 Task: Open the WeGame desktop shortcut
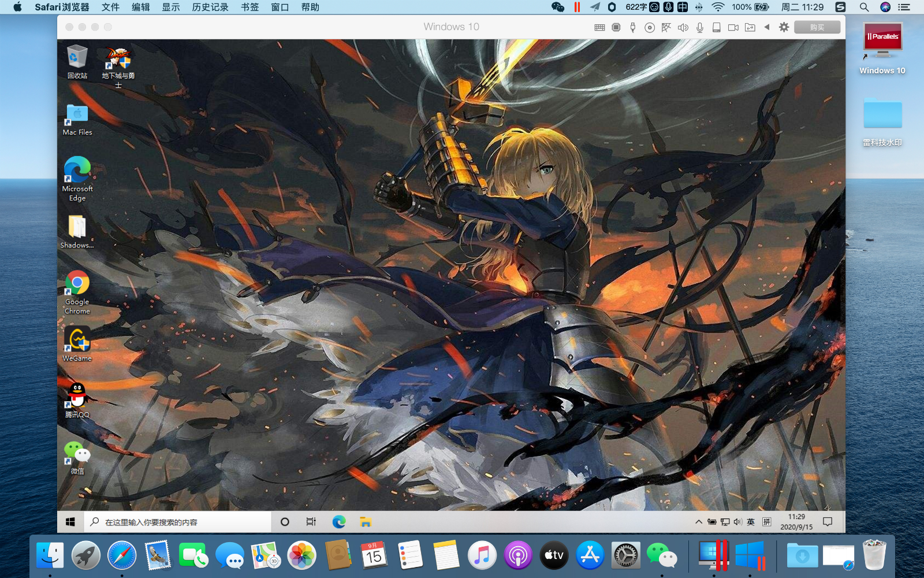77,344
